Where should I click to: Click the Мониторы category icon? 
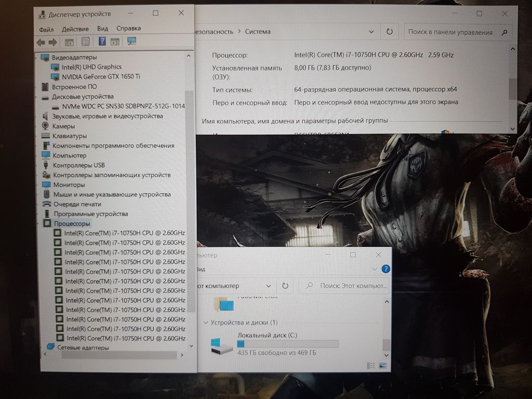pos(46,184)
